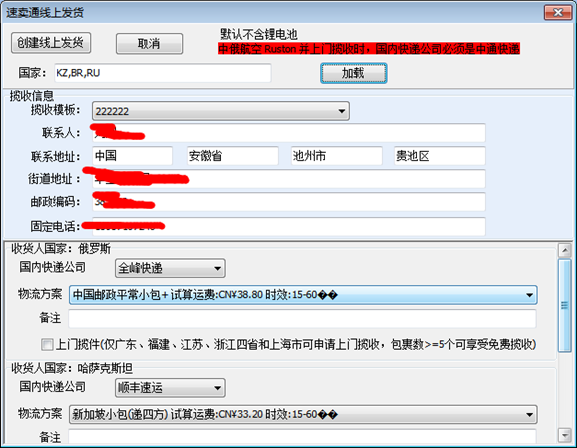Click the 创建线上发货 button
This screenshot has width=577, height=448.
point(51,43)
